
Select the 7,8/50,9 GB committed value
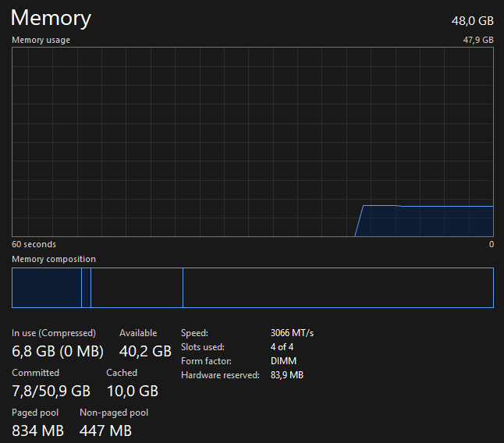51,391
